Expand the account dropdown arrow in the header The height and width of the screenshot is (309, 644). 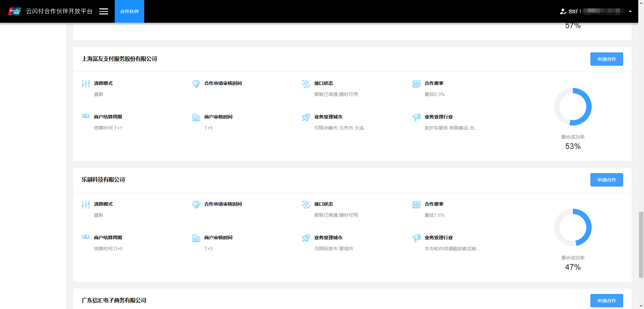pos(630,11)
